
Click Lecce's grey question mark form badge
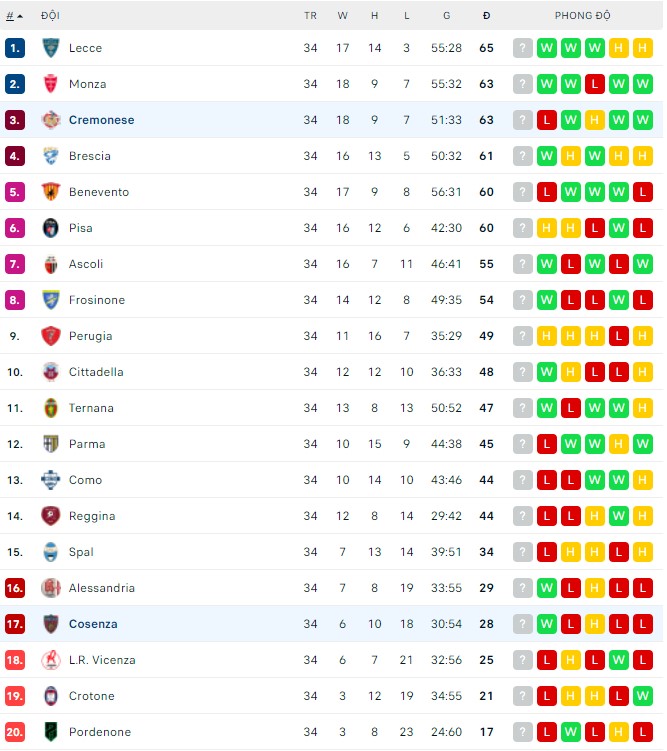click(523, 48)
